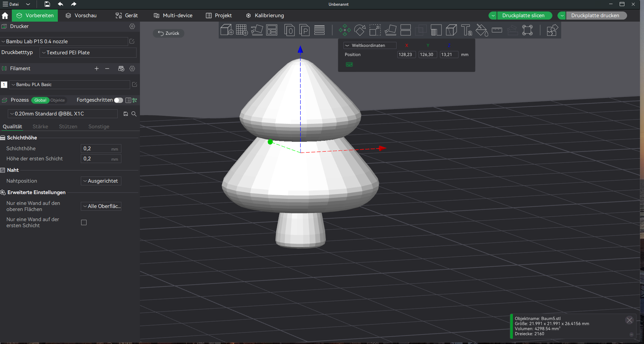This screenshot has width=644, height=344.
Task: Activate the Scale tool
Action: [x=375, y=30]
